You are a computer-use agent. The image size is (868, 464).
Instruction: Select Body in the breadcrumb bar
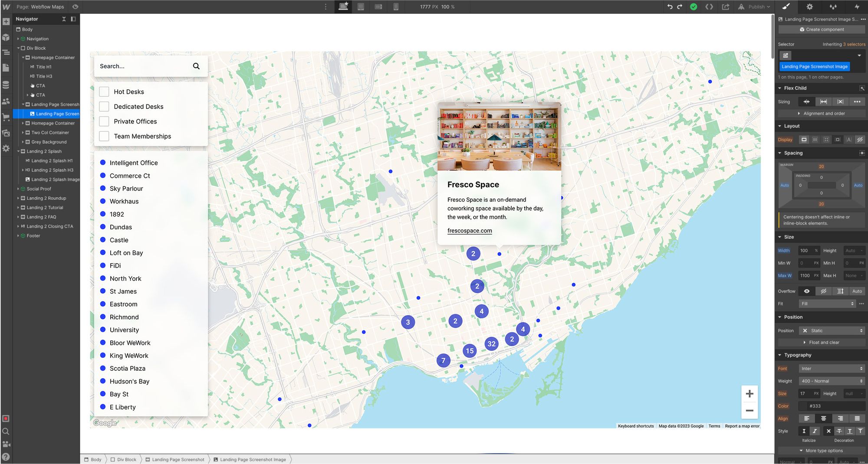click(x=95, y=459)
